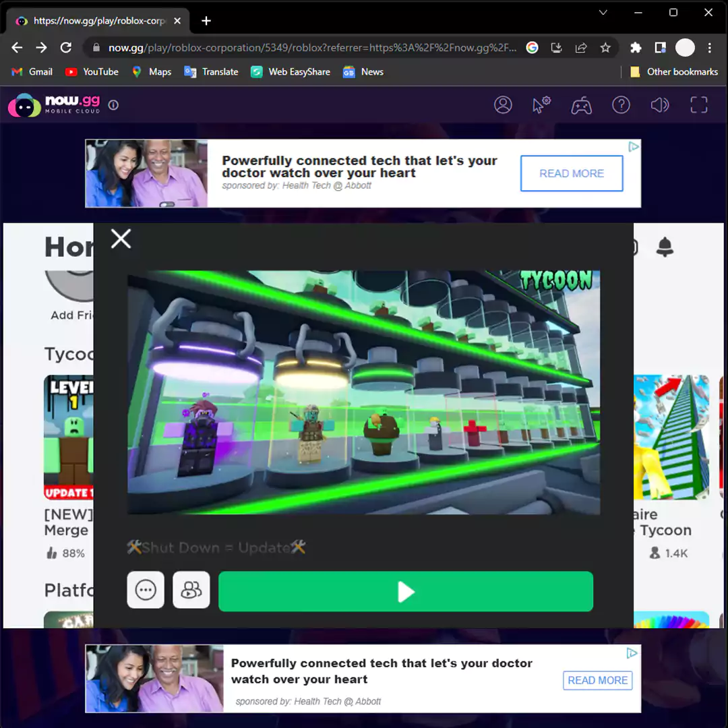Bookmark this page with star icon
Image resolution: width=728 pixels, height=728 pixels.
605,47
